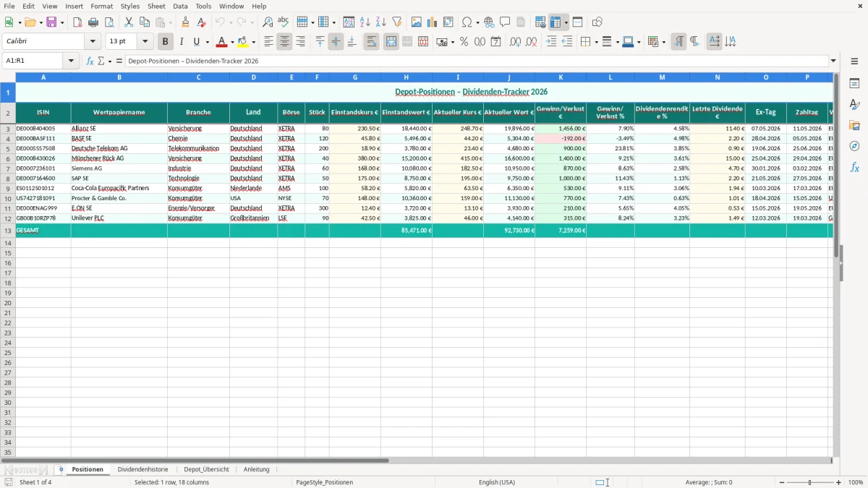Apply yellow background highlight color swatch
868x488 pixels.
point(243,42)
